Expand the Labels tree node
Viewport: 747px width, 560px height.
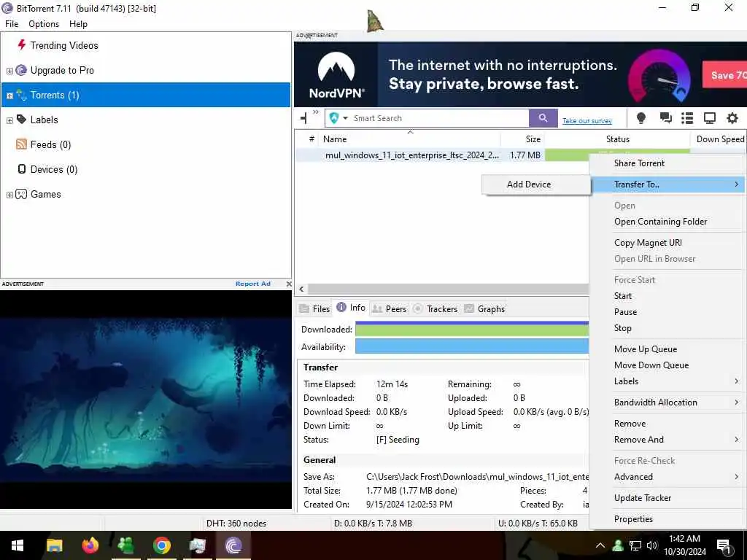9,120
